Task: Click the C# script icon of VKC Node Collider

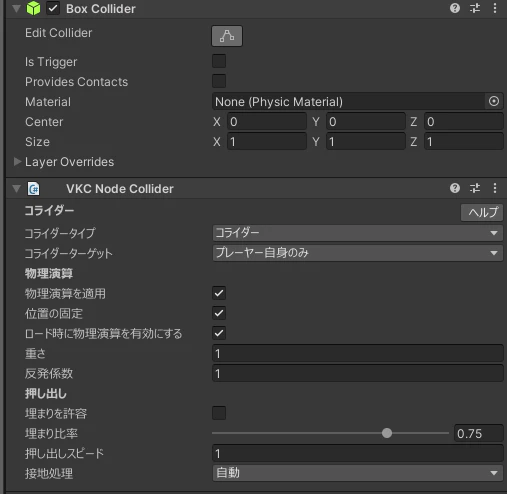Action: pyautogui.click(x=33, y=189)
